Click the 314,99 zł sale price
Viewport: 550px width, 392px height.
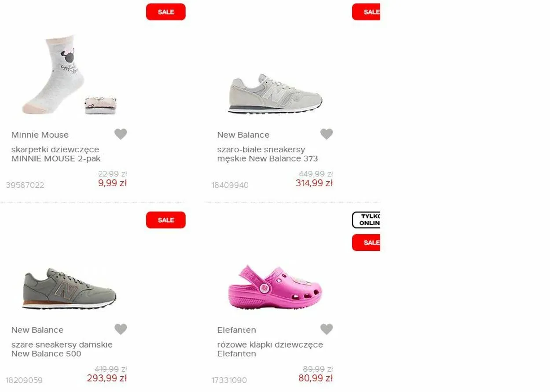314,183
